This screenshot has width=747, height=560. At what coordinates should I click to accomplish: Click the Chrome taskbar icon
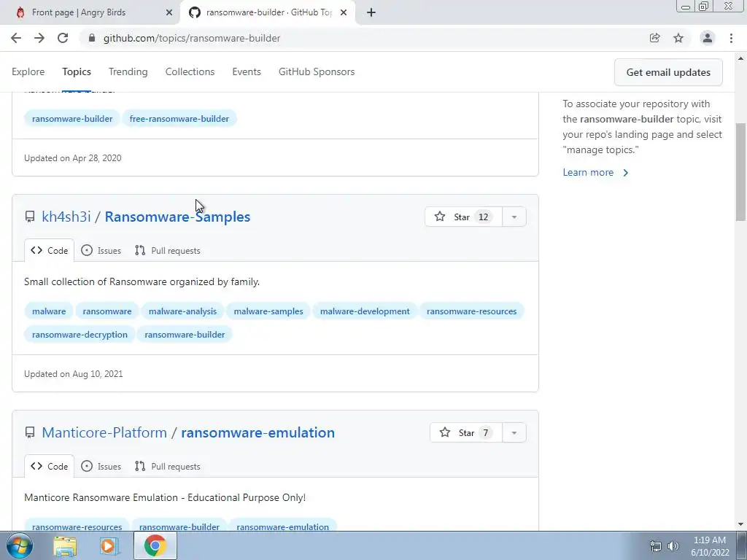pyautogui.click(x=155, y=545)
